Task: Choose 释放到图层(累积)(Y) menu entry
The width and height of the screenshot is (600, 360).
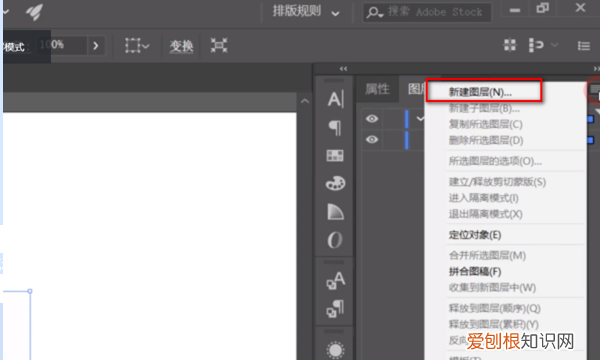Action: pos(494,324)
